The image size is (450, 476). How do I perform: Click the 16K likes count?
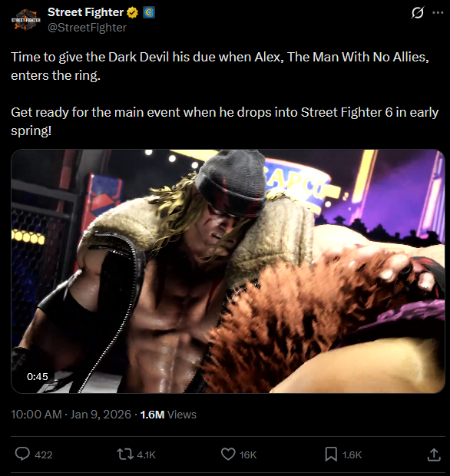pos(248,455)
